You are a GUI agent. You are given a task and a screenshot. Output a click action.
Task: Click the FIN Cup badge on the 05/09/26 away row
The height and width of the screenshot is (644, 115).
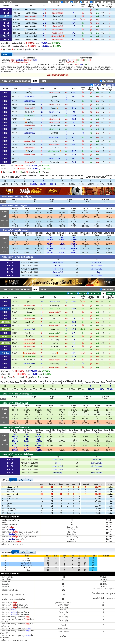click(5, 309)
